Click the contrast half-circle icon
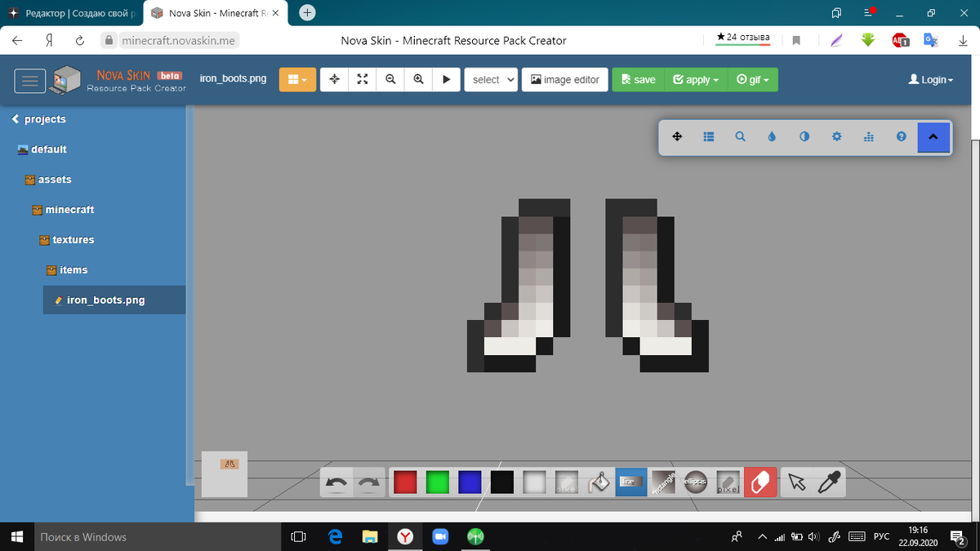980x551 pixels. click(x=804, y=137)
